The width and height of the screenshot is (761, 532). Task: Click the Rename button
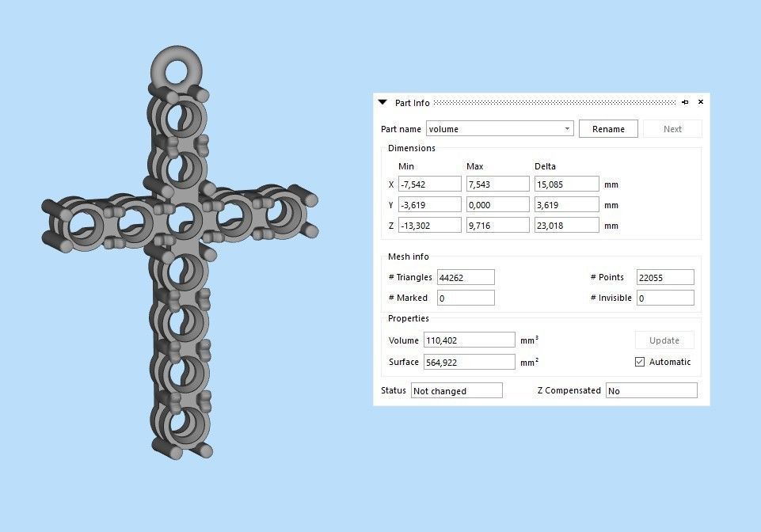[608, 128]
